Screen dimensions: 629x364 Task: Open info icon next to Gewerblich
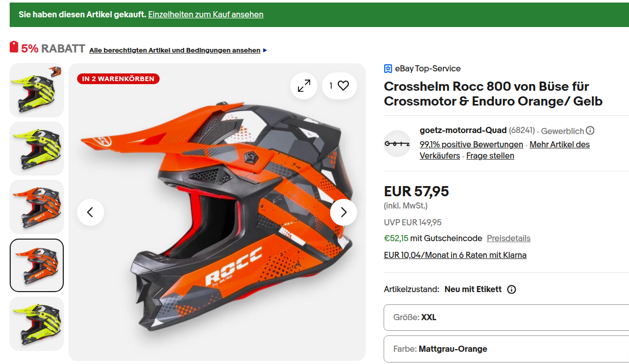590,131
